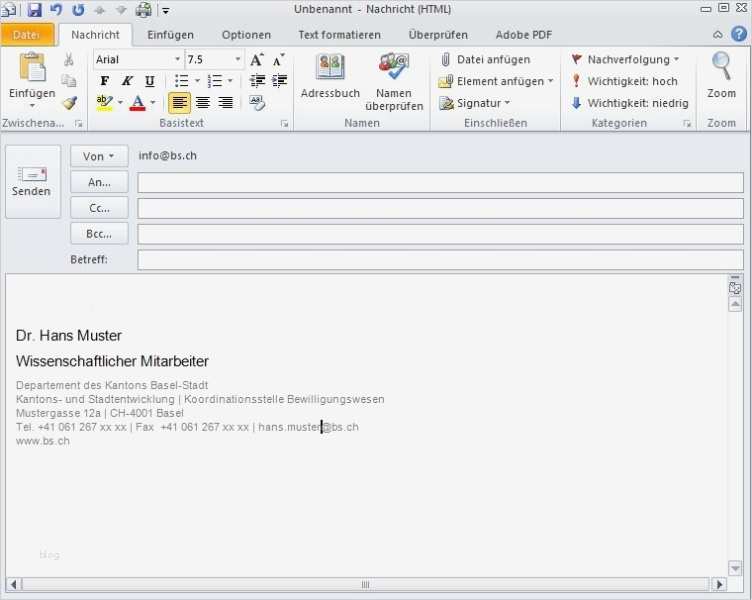Click Datei anfügen
The width and height of the screenshot is (752, 600).
tap(485, 59)
